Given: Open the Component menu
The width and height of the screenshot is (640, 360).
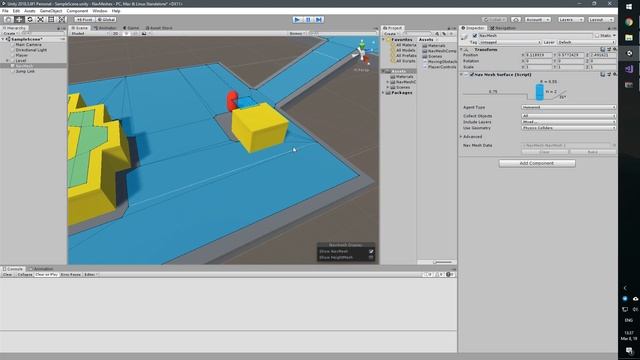Looking at the screenshot, I should (77, 11).
